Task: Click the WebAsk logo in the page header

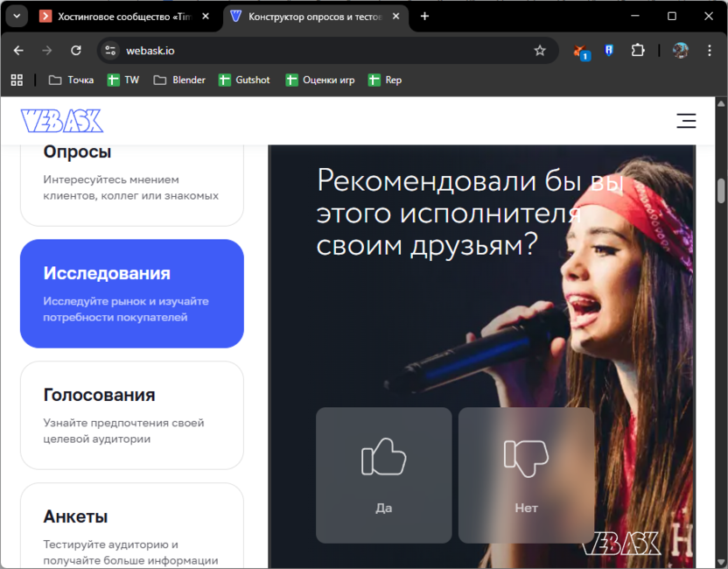Action: [60, 120]
